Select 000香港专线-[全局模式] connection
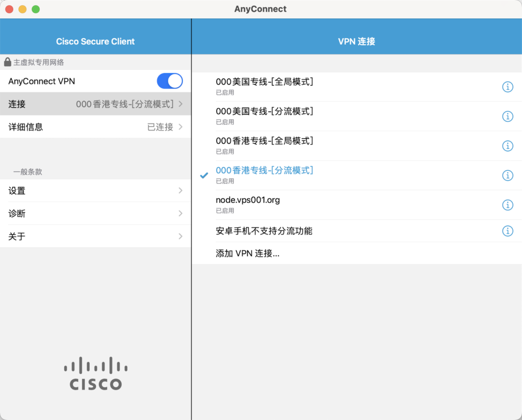Image resolution: width=522 pixels, height=420 pixels. tap(356, 146)
